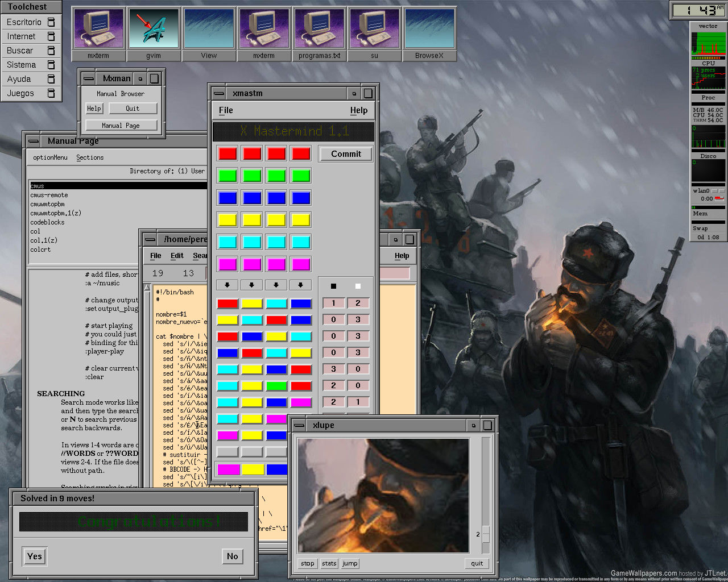Select colcrt in the manual page list
Screen dimensions: 728x582
(x=40, y=250)
